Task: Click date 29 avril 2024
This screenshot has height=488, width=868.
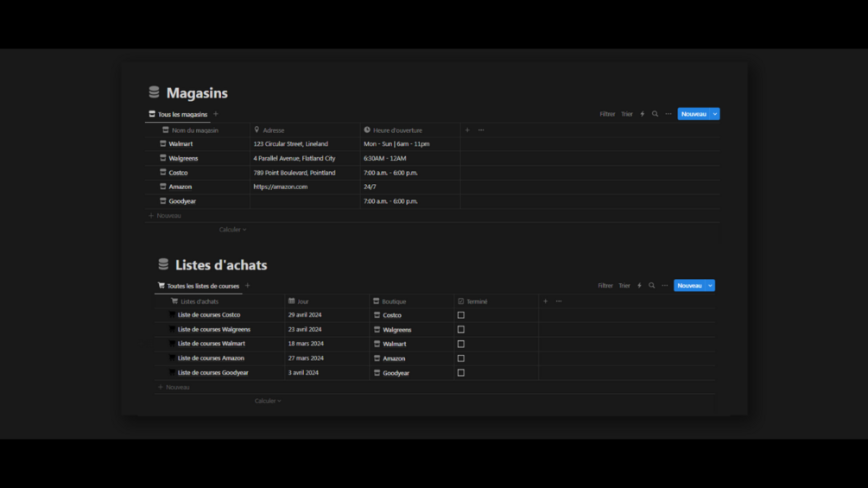Action: 305,314
